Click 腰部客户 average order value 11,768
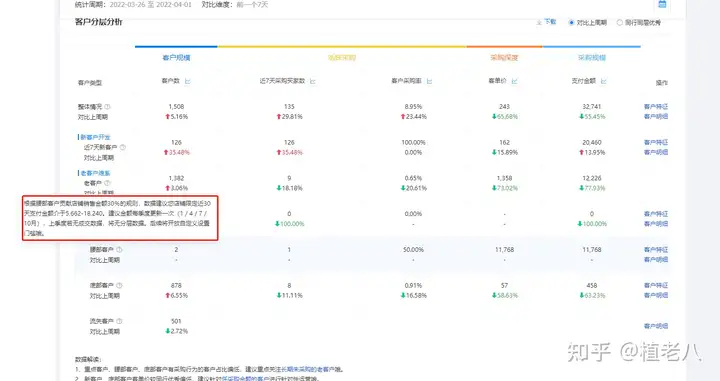The image size is (720, 381). [504, 250]
